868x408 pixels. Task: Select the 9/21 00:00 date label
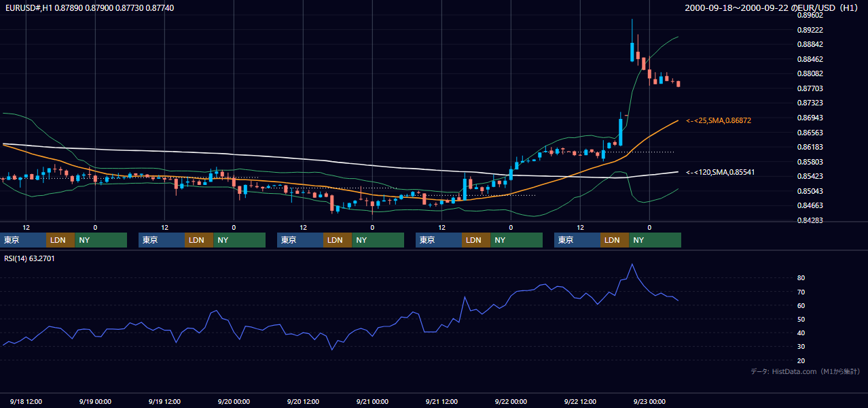[372, 402]
